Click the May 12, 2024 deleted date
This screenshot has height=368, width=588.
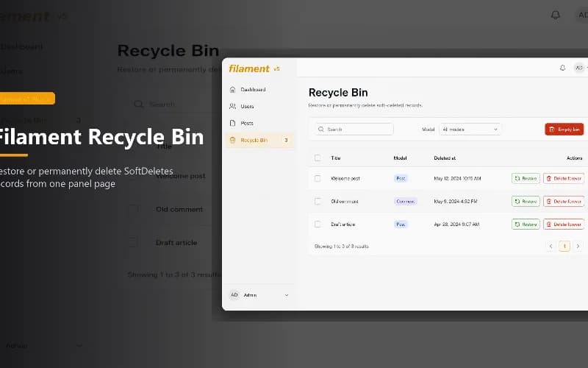pyautogui.click(x=457, y=178)
